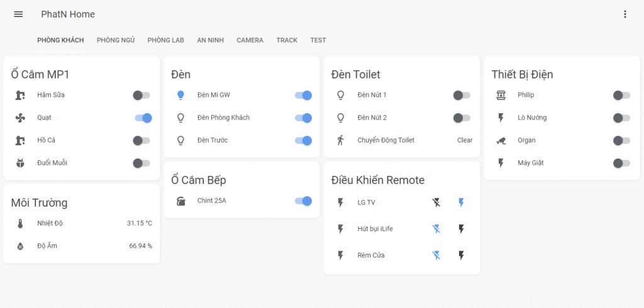Click the Đèn Nút 1 bulb icon
This screenshot has height=308, width=644.
[340, 96]
